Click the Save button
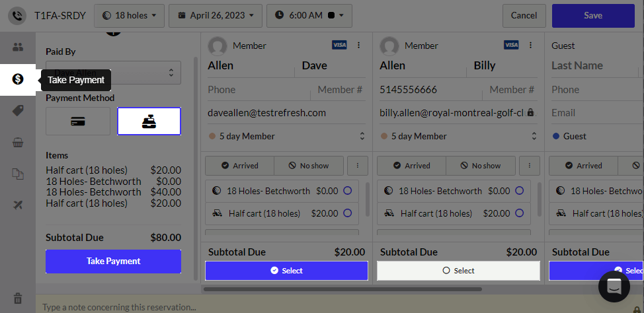The height and width of the screenshot is (313, 644). (593, 16)
